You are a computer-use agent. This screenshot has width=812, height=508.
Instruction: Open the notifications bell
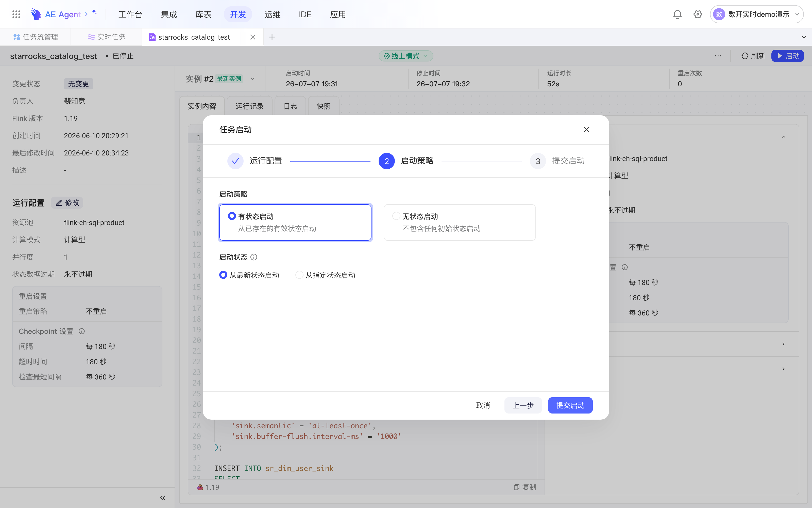point(677,14)
